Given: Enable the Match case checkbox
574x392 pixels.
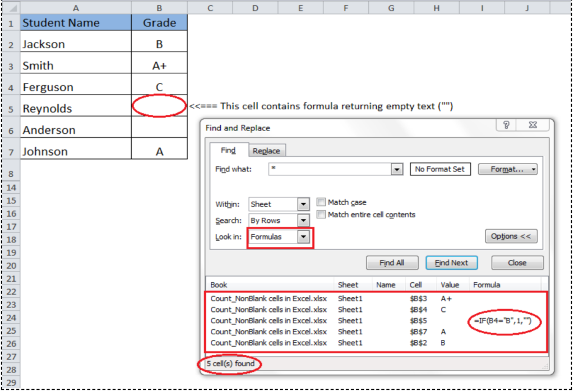Looking at the screenshot, I should coord(321,202).
